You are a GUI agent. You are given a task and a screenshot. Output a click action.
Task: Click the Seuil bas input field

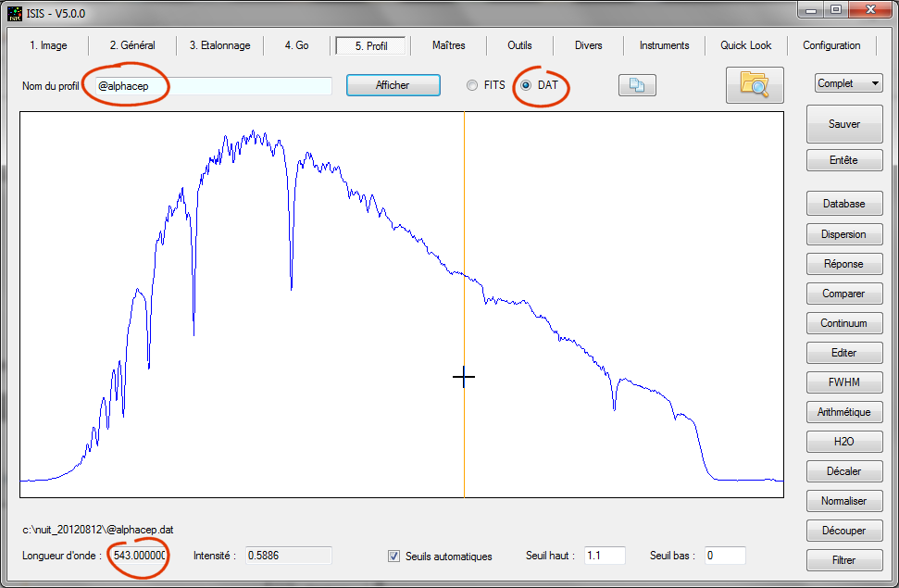pos(725,556)
